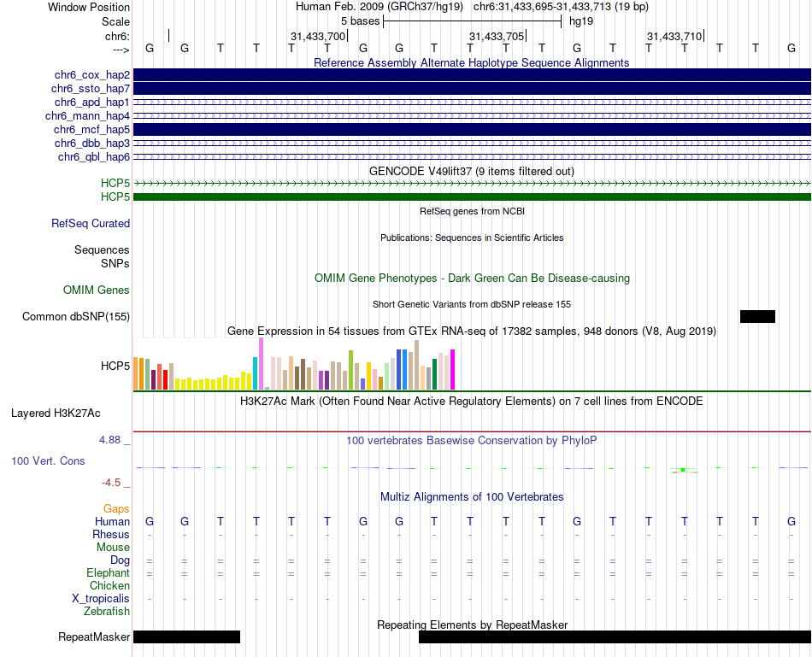Select the chr6_dbb_hap3 label
812x657 pixels.
coord(92,143)
